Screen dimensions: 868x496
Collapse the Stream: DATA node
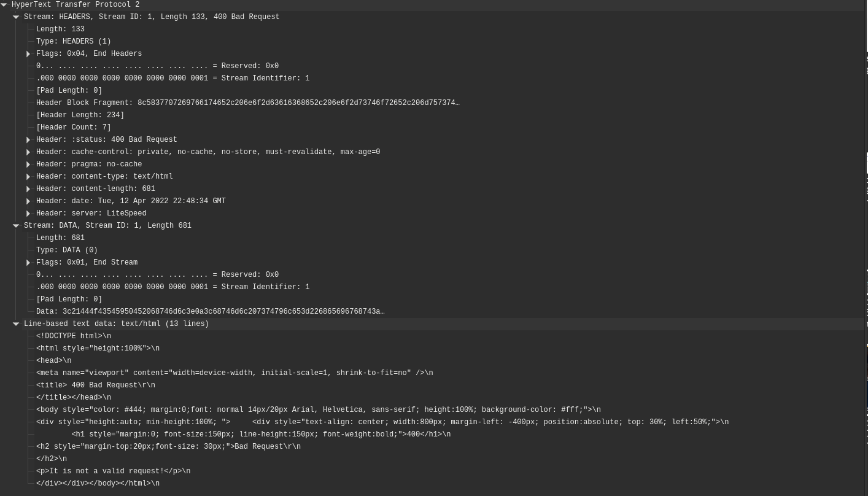(x=17, y=225)
